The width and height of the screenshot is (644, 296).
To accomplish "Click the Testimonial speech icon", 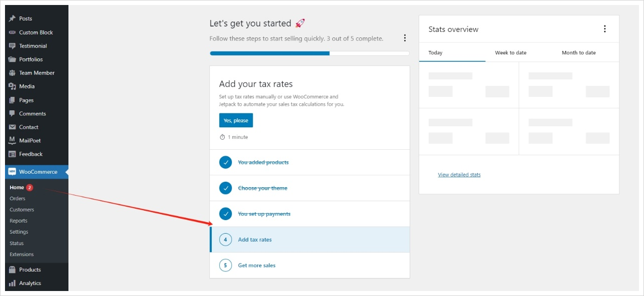I will coord(12,46).
